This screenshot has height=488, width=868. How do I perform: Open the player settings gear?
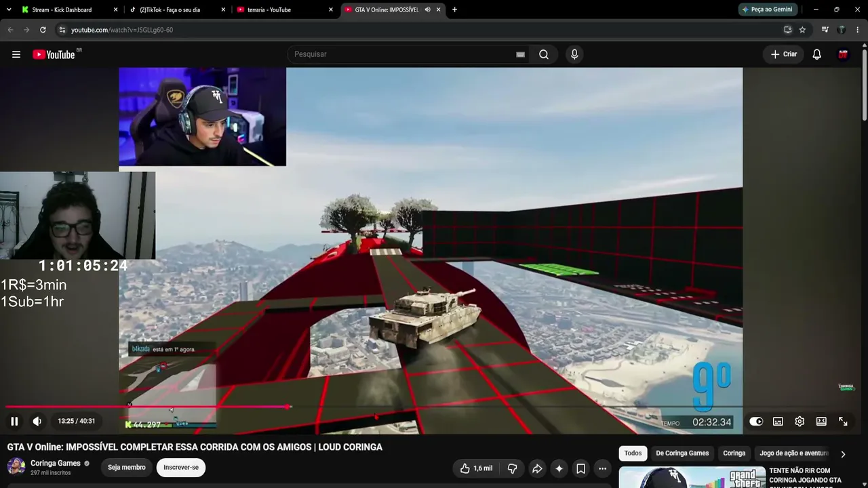[800, 422]
